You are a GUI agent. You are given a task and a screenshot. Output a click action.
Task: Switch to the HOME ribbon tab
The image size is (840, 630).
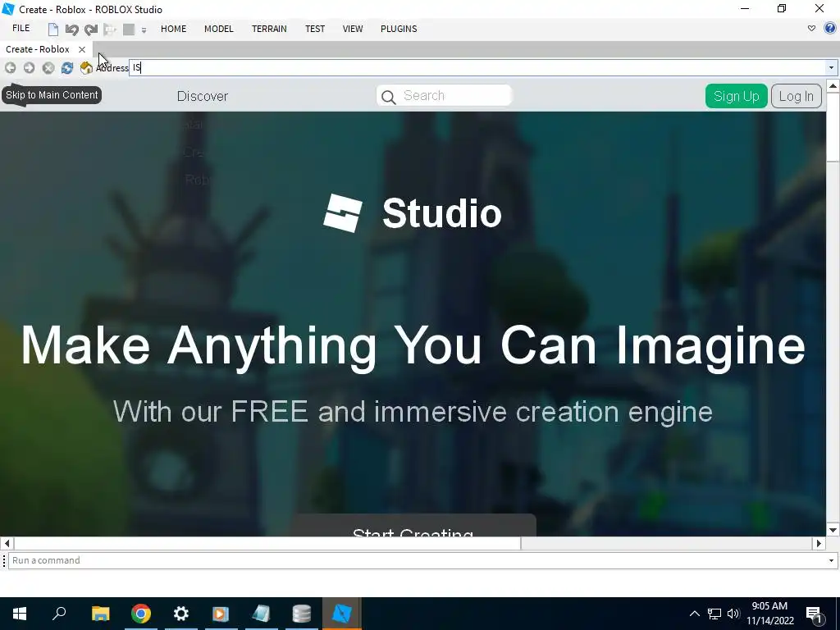[x=174, y=29]
